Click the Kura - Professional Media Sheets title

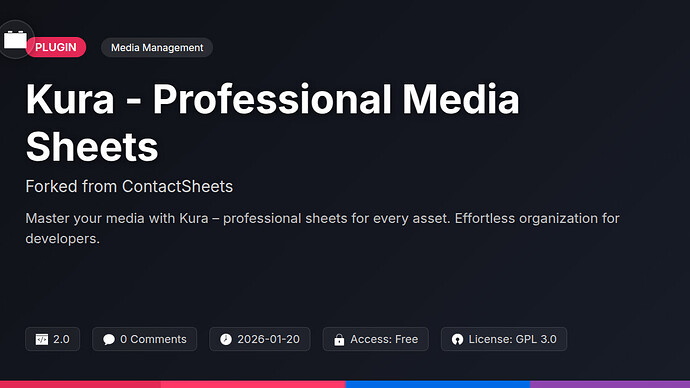click(272, 123)
